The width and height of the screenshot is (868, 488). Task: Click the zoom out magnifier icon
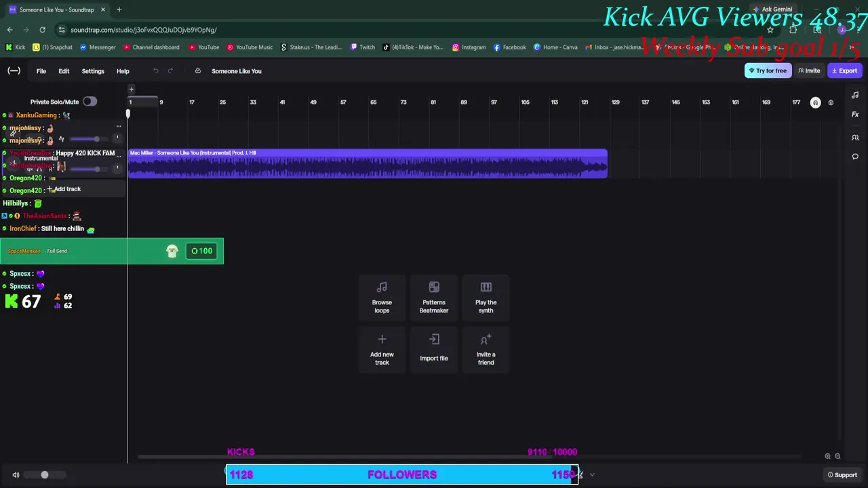pyautogui.click(x=837, y=457)
